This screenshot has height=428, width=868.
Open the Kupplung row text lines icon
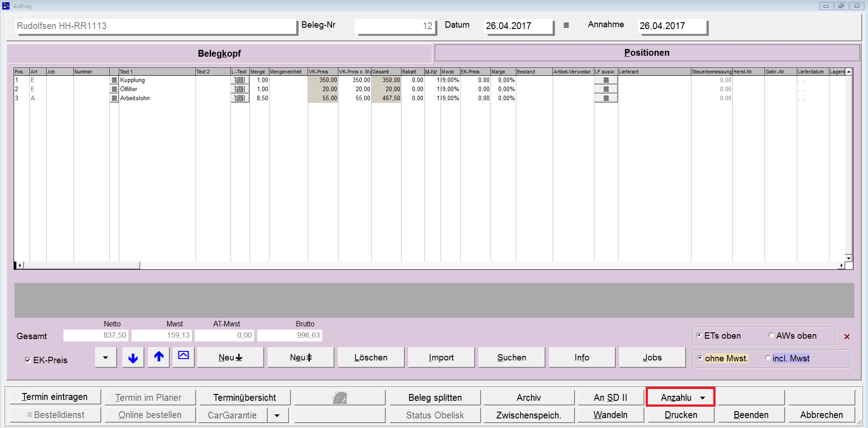click(x=114, y=80)
